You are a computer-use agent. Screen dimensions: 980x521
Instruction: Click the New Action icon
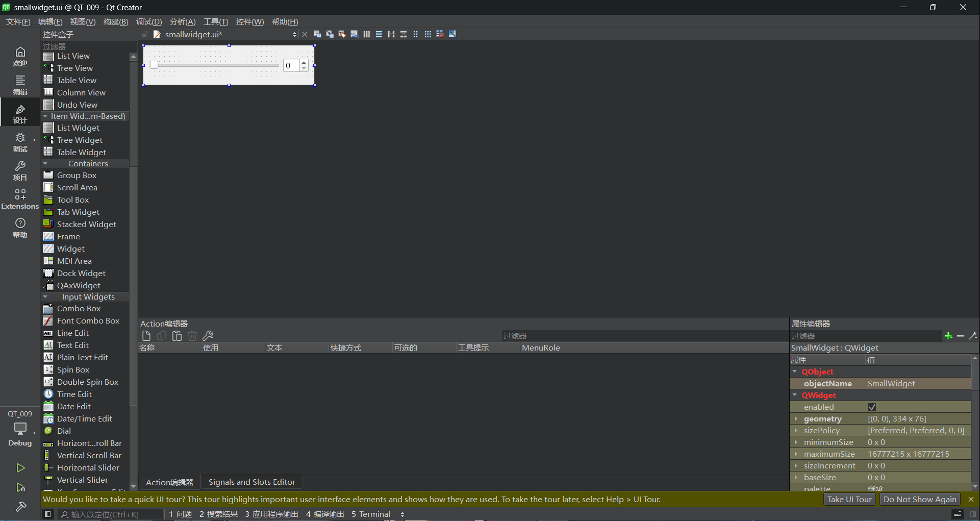pos(146,336)
